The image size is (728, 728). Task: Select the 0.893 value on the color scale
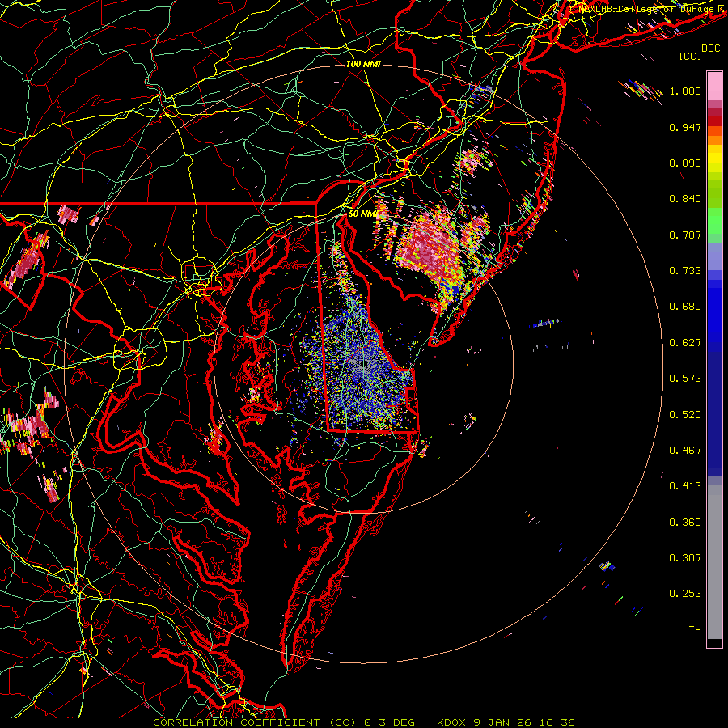pos(685,163)
